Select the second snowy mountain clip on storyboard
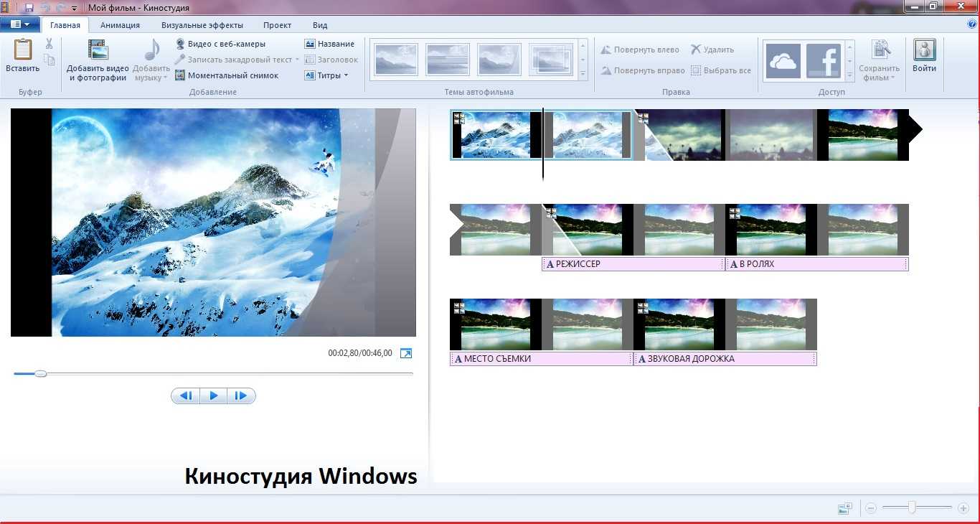The width and height of the screenshot is (980, 524). point(588,134)
